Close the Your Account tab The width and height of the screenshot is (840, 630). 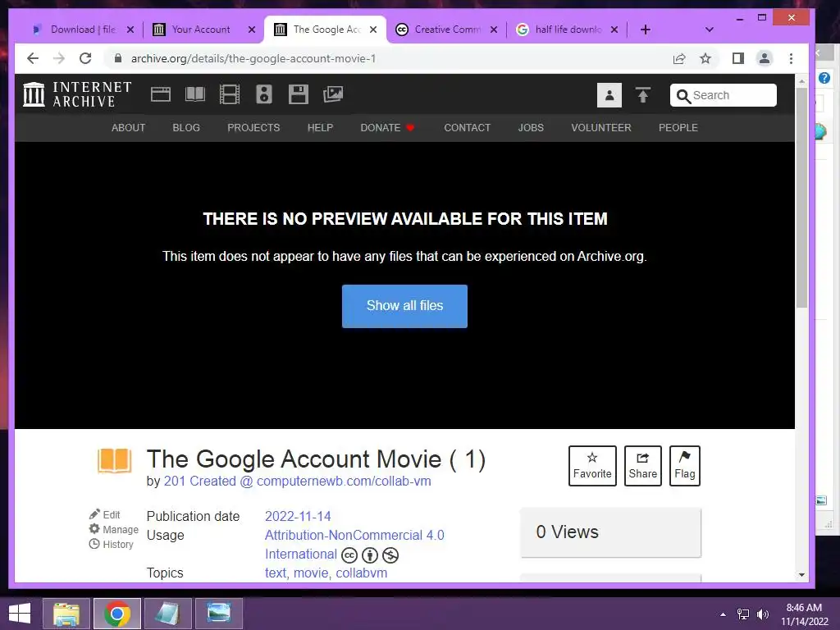[252, 30]
